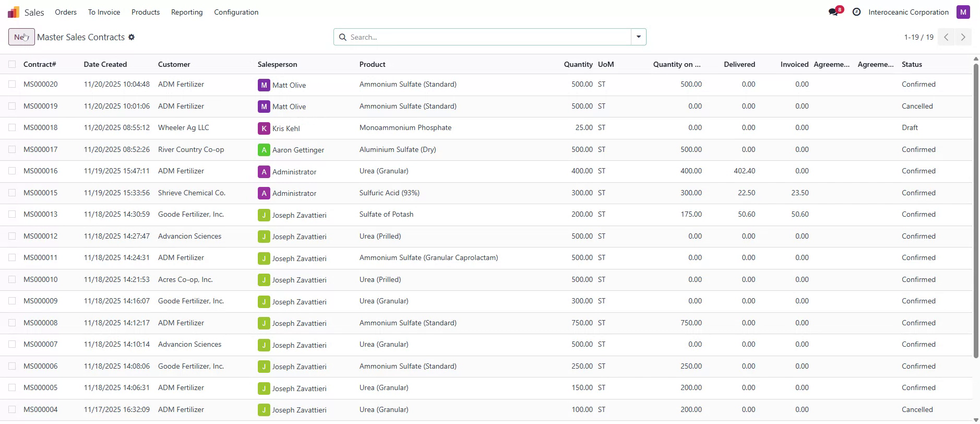Click the New button
Viewport: 980px width, 424px height.
pyautogui.click(x=21, y=37)
